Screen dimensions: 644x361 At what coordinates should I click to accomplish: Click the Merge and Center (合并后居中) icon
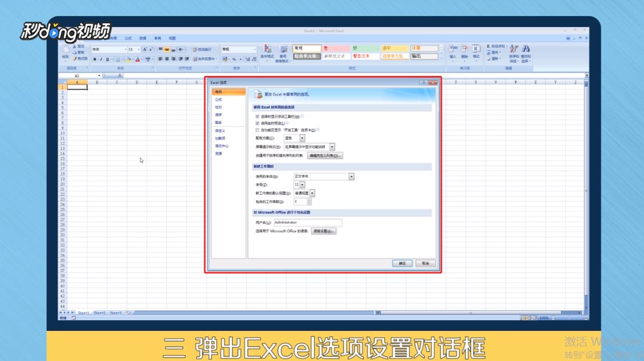point(195,59)
